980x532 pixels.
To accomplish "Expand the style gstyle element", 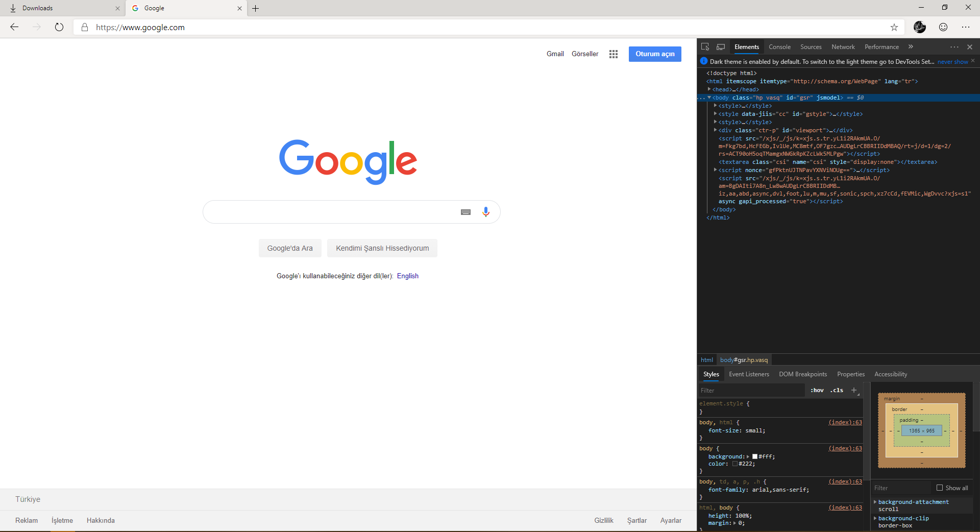I will point(715,114).
